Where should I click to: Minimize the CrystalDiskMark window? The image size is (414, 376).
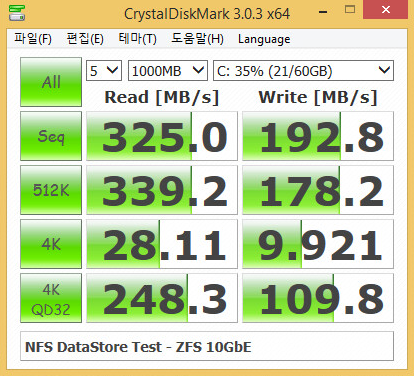[x=323, y=11]
